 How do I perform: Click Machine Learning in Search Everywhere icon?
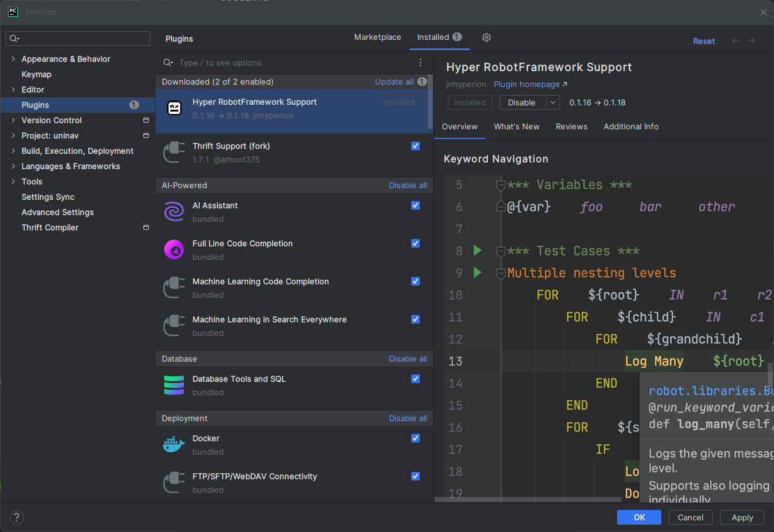click(x=174, y=326)
